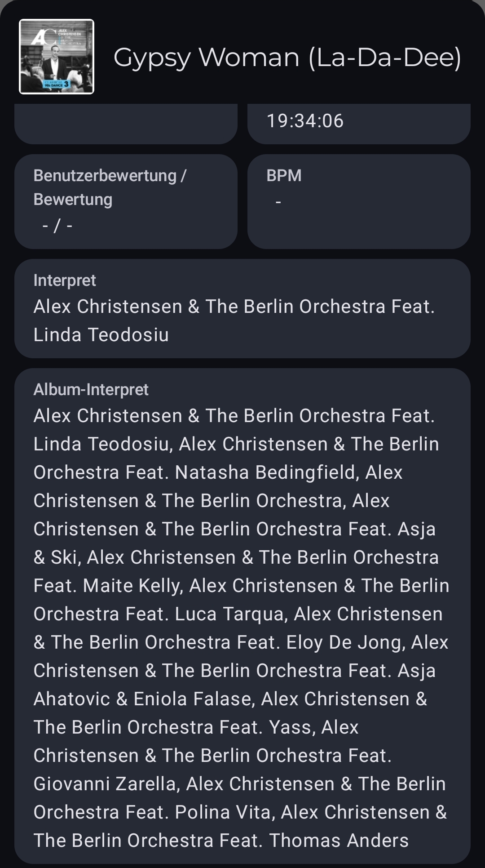This screenshot has height=868, width=485.
Task: Select Polina Vita in the album artists
Action: [223, 812]
